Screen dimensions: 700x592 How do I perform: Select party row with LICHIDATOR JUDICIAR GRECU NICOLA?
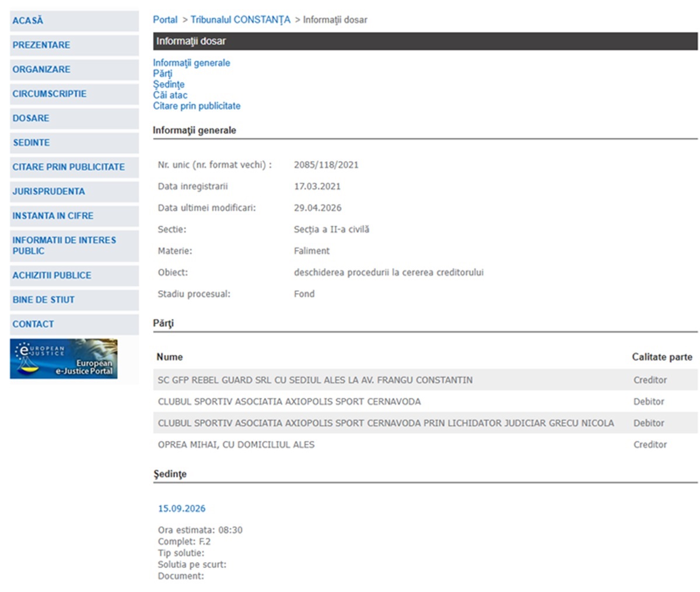click(425, 423)
